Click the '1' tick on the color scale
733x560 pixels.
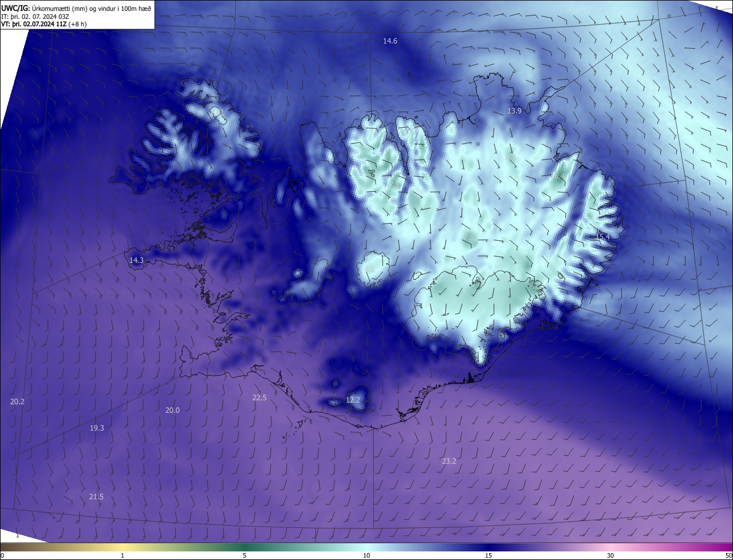point(123,555)
